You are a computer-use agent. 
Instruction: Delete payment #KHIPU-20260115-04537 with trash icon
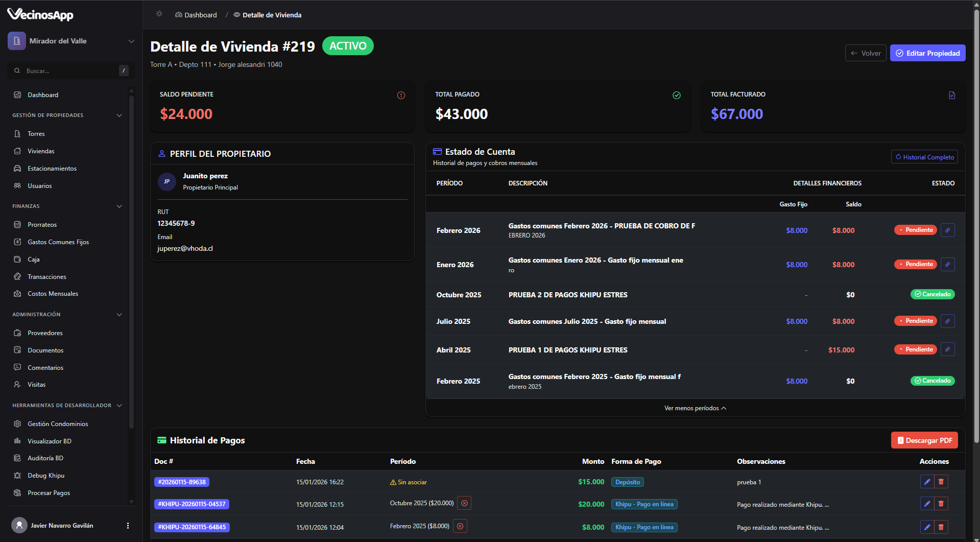(941, 504)
